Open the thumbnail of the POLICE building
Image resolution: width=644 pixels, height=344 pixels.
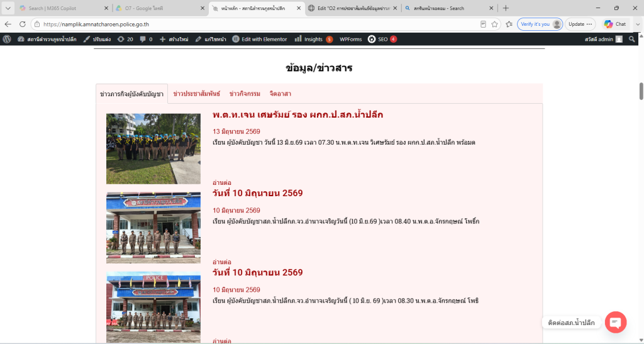coord(153,307)
